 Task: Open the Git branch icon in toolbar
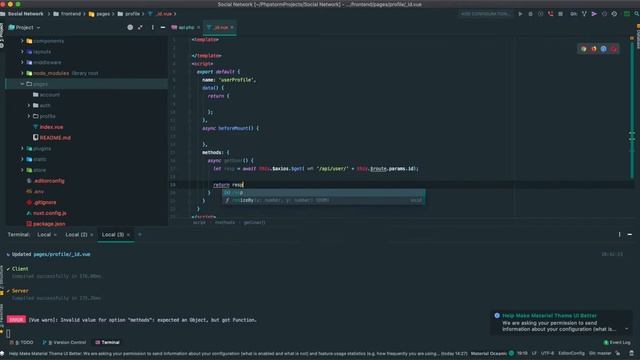(584, 14)
